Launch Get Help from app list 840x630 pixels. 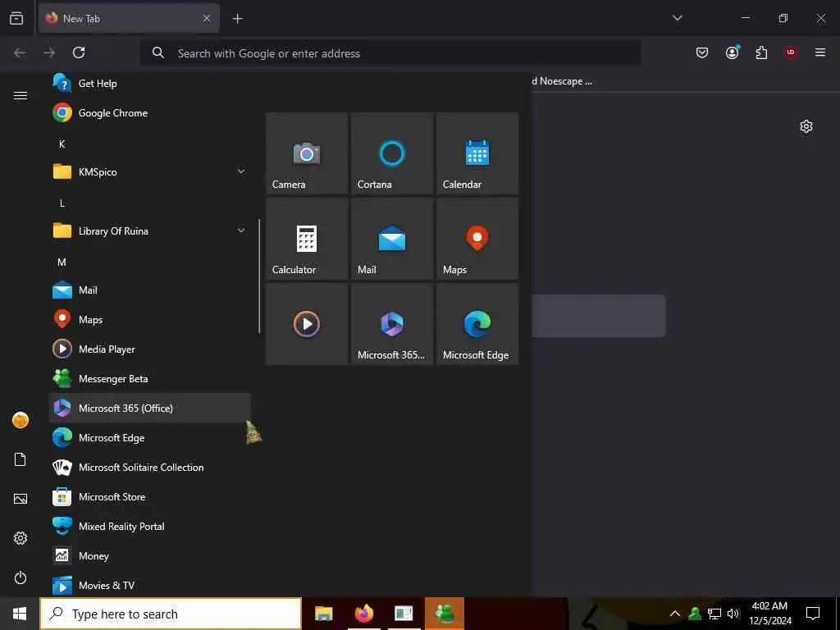pos(149,83)
